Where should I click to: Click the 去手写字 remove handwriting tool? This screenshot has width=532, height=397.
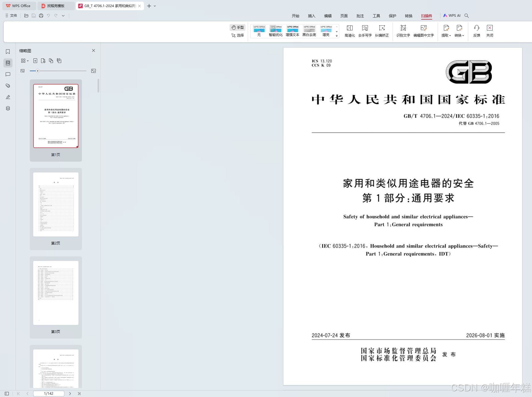coord(365,31)
